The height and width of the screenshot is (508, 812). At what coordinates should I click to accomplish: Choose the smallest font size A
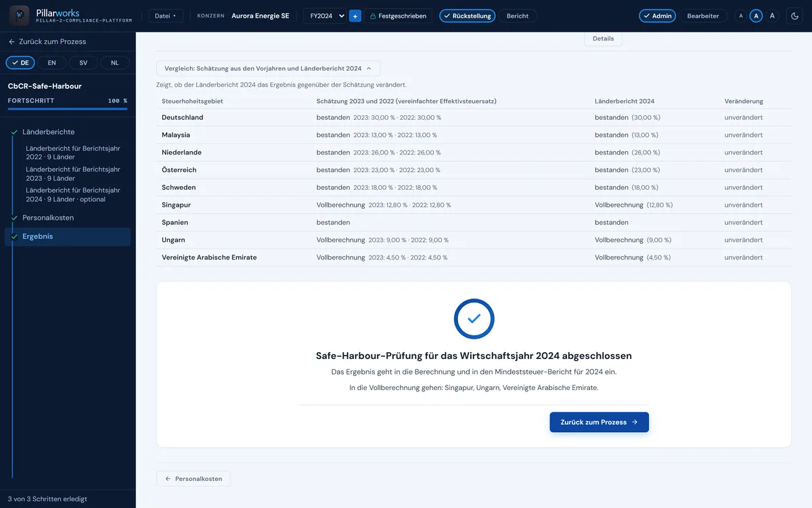(741, 16)
